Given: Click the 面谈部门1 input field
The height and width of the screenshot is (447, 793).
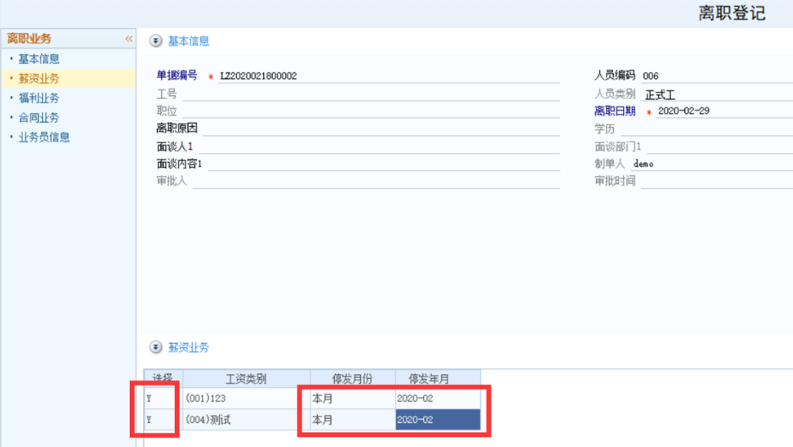Looking at the screenshot, I should pyautogui.click(x=720, y=147).
